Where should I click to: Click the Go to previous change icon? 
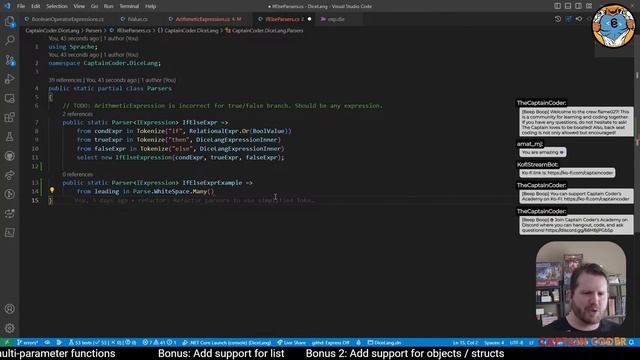point(579,19)
